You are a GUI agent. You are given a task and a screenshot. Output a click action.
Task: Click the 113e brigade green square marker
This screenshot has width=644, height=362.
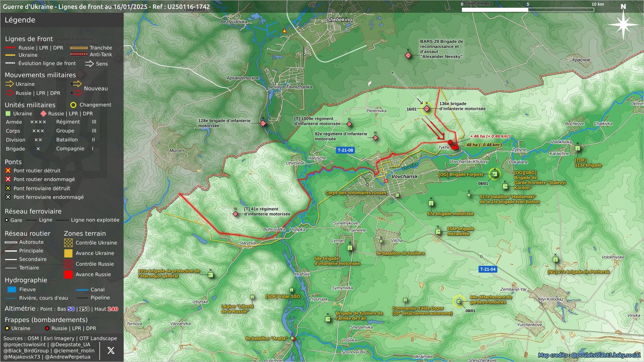tap(578, 148)
